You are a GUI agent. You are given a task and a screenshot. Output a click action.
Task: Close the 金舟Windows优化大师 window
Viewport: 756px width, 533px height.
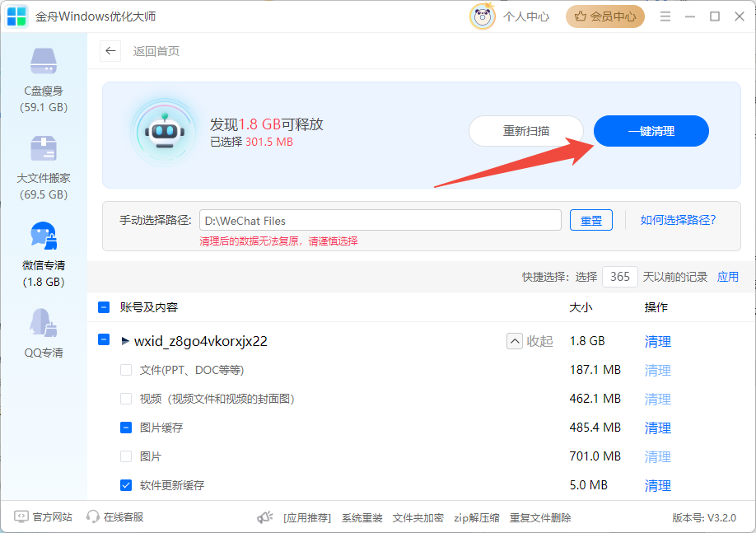click(740, 16)
